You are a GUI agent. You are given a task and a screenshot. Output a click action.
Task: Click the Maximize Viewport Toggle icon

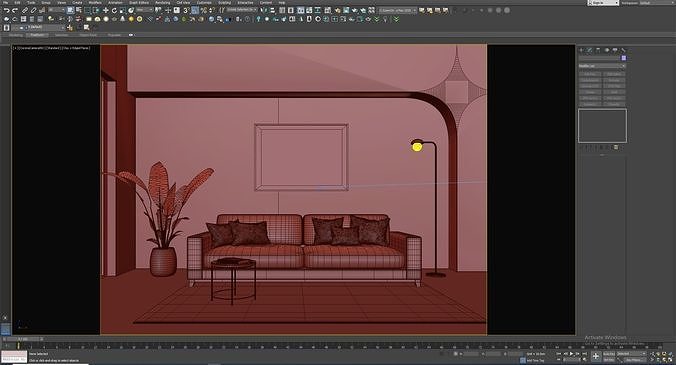click(x=670, y=360)
